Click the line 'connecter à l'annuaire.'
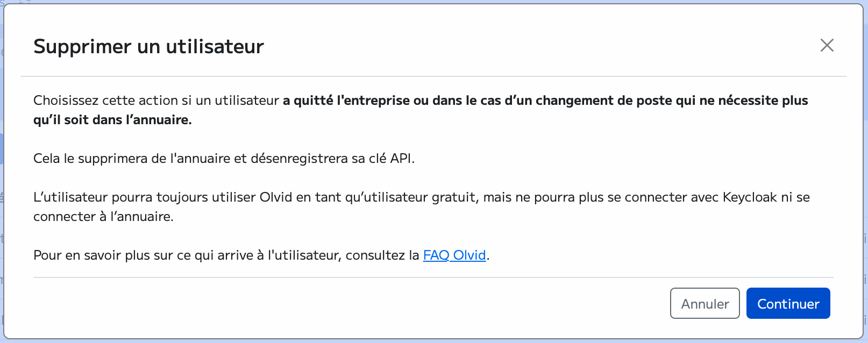The height and width of the screenshot is (343, 868). pyautogui.click(x=103, y=217)
